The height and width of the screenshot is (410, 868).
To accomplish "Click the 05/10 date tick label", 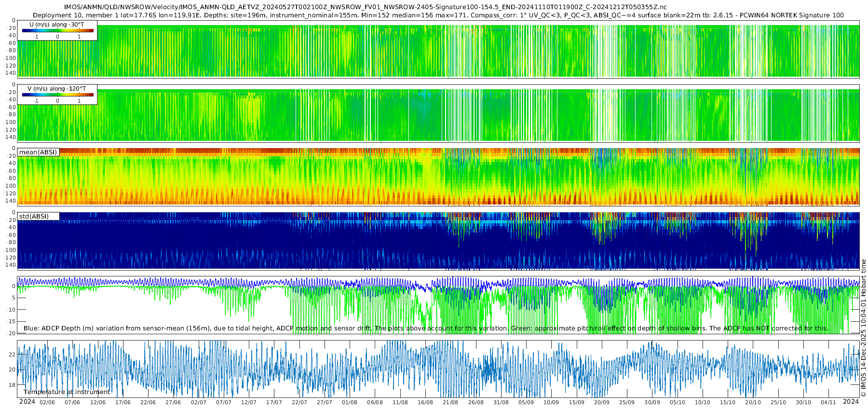I will [678, 402].
